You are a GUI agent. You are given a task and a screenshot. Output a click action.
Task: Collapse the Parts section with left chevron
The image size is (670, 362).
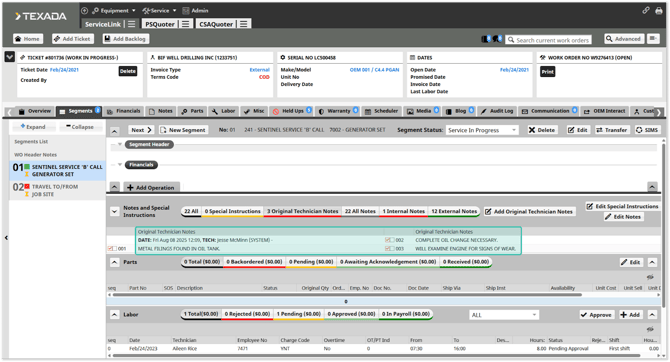[x=114, y=262]
